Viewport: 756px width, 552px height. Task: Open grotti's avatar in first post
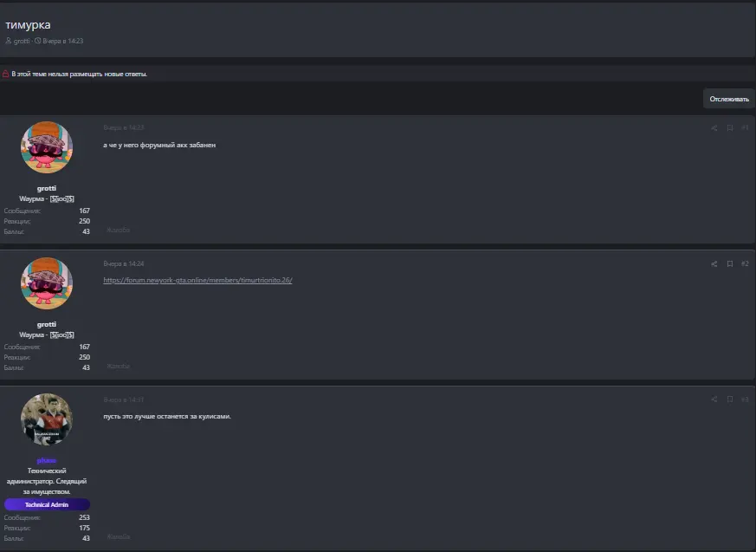tap(47, 147)
